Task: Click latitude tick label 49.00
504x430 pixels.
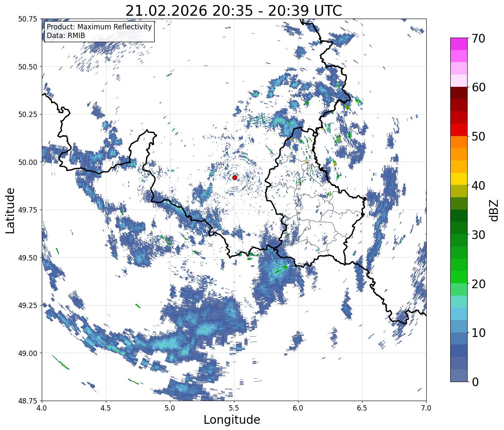Action: [28, 353]
